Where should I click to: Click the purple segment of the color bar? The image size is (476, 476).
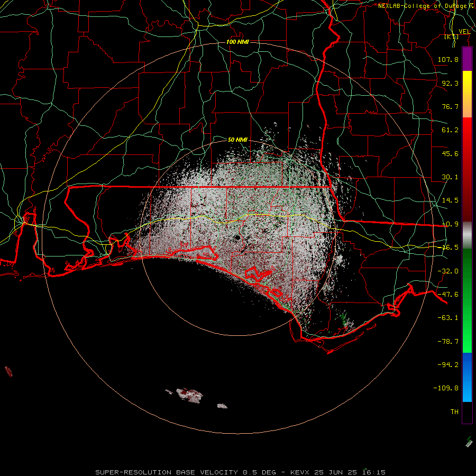click(x=467, y=59)
